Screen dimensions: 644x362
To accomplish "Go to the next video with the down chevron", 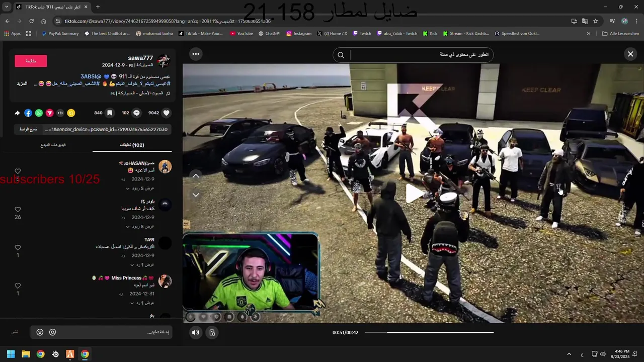I will pyautogui.click(x=196, y=195).
